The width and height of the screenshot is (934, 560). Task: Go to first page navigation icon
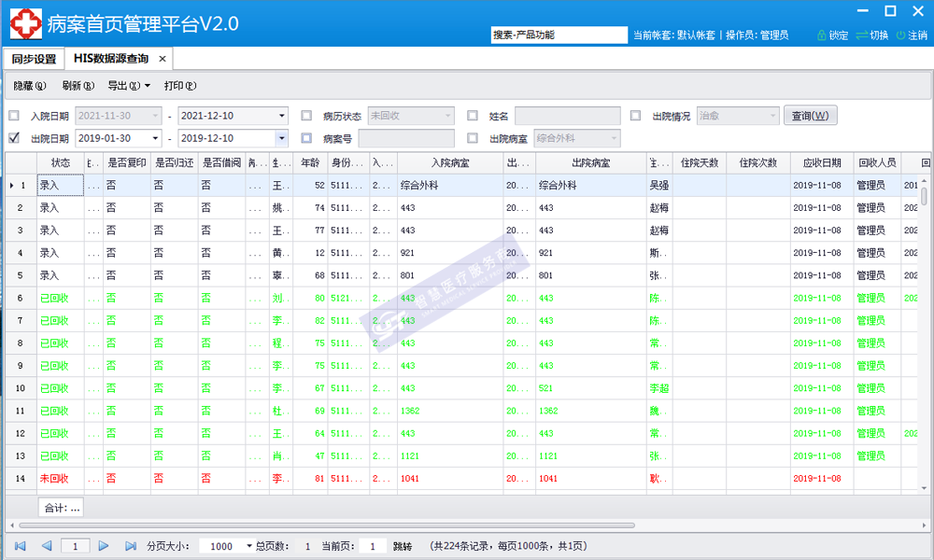click(x=21, y=546)
